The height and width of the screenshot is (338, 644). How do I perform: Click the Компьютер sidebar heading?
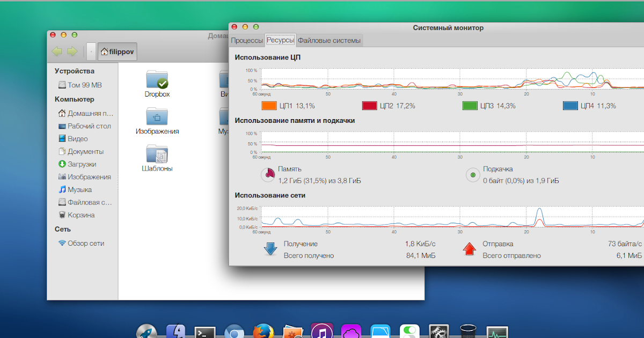coord(74,99)
